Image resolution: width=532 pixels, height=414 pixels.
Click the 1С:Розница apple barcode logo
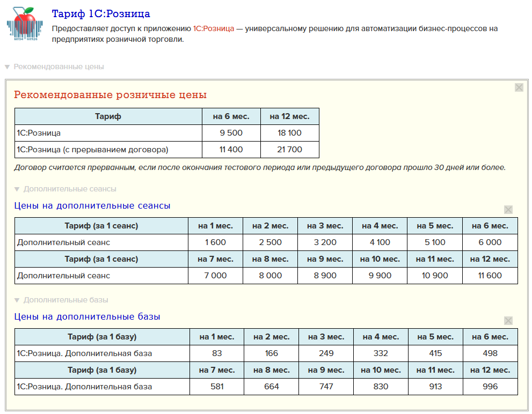[25, 24]
